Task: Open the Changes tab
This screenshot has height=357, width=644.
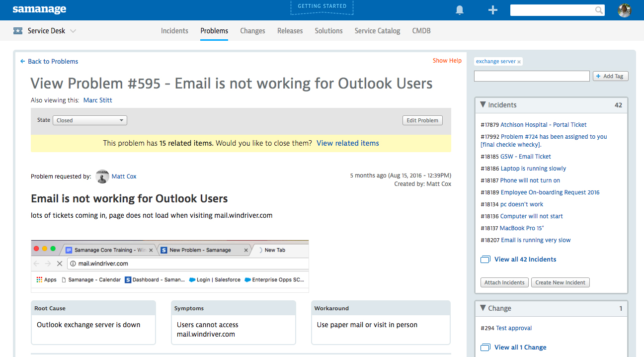Action: [x=252, y=31]
